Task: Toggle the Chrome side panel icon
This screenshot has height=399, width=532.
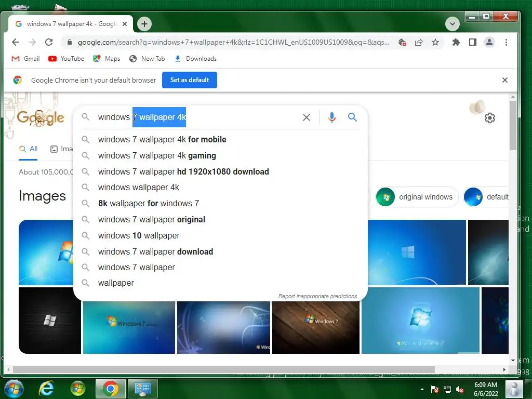Action: [x=473, y=42]
